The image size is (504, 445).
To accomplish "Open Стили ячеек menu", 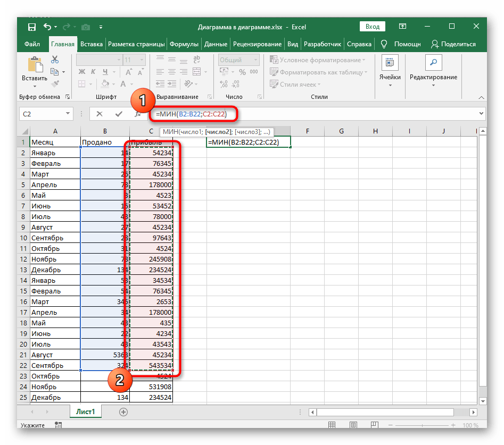I will [295, 84].
